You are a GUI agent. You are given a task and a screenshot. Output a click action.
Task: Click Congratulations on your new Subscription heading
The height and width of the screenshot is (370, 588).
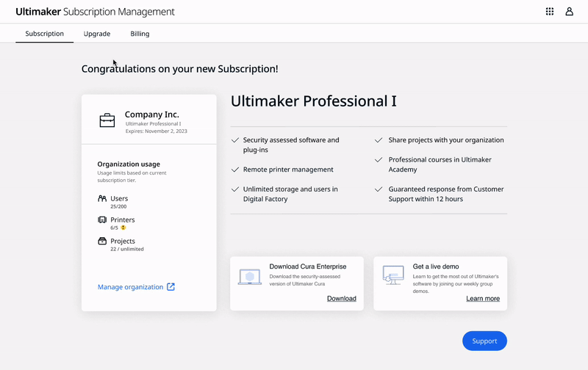(x=179, y=69)
